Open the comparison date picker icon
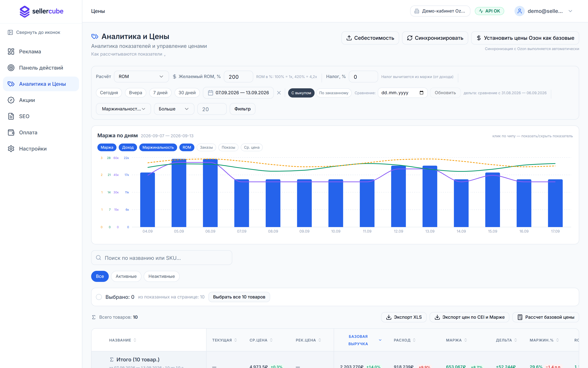Screen dimensions: 588x368 [422, 93]
